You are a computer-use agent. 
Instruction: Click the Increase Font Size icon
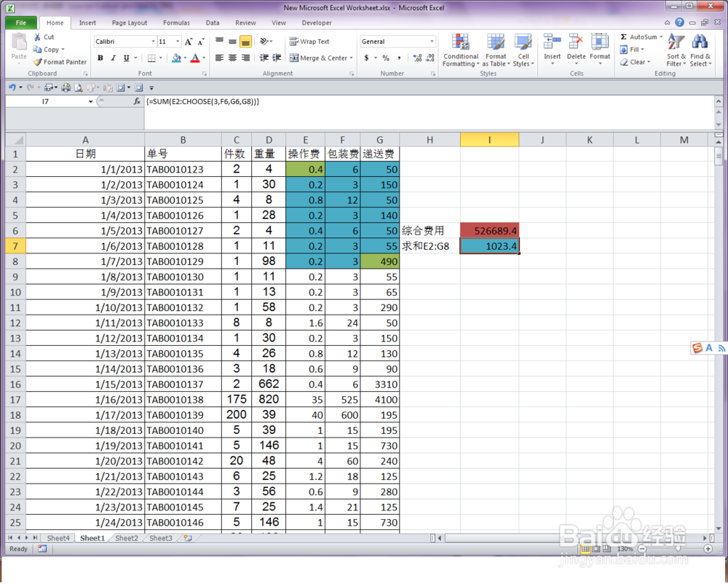pyautogui.click(x=189, y=42)
